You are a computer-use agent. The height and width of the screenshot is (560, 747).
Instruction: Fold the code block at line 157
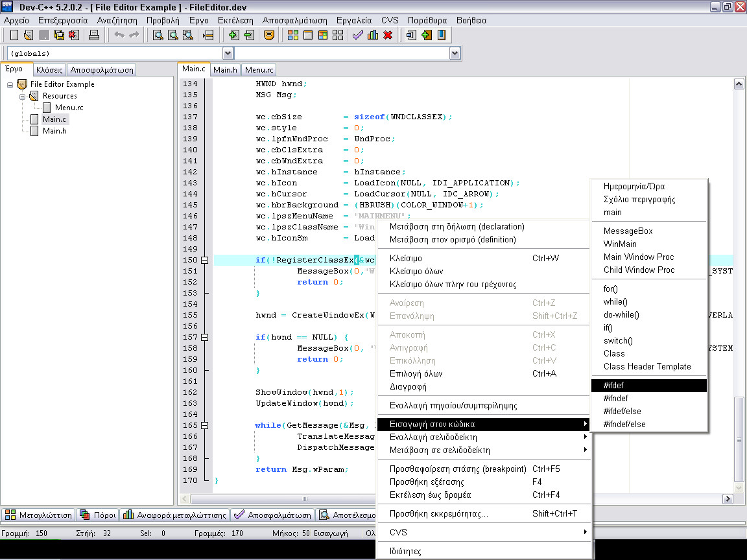coord(204,337)
